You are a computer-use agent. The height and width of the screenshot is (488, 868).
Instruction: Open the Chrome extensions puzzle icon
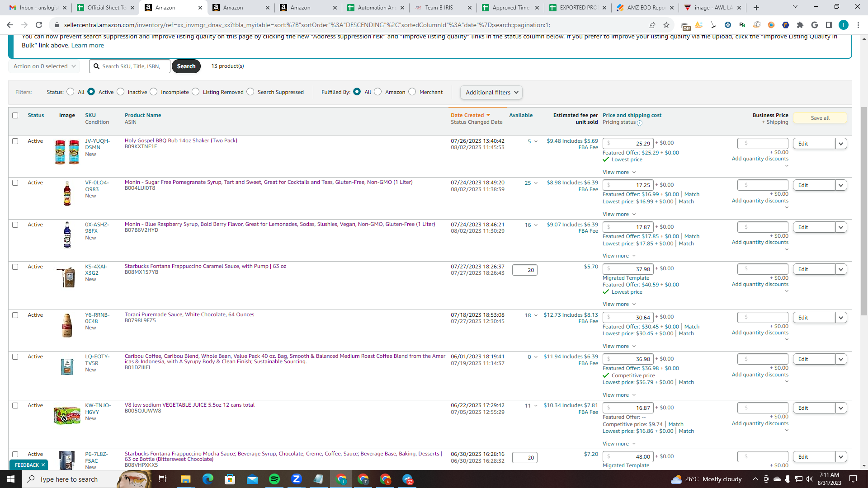pyautogui.click(x=800, y=25)
